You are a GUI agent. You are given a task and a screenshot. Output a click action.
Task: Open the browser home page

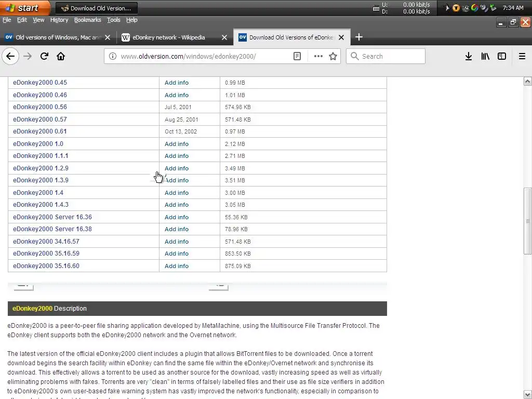click(x=61, y=56)
